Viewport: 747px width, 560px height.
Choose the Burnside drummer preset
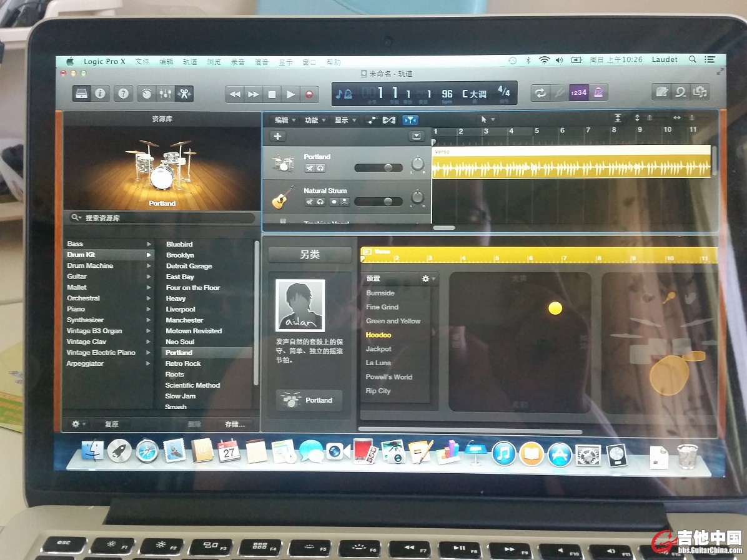(x=380, y=293)
